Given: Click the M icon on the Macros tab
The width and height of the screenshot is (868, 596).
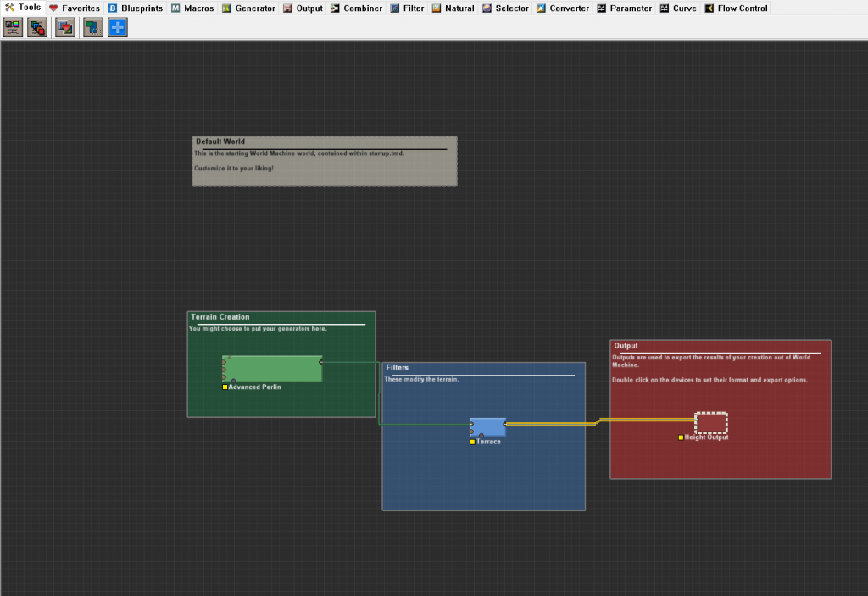Looking at the screenshot, I should pyautogui.click(x=174, y=8).
